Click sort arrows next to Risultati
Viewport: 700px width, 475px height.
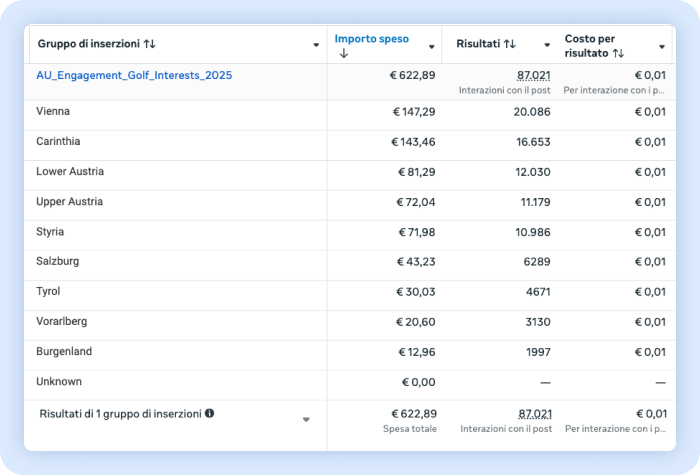[509, 44]
